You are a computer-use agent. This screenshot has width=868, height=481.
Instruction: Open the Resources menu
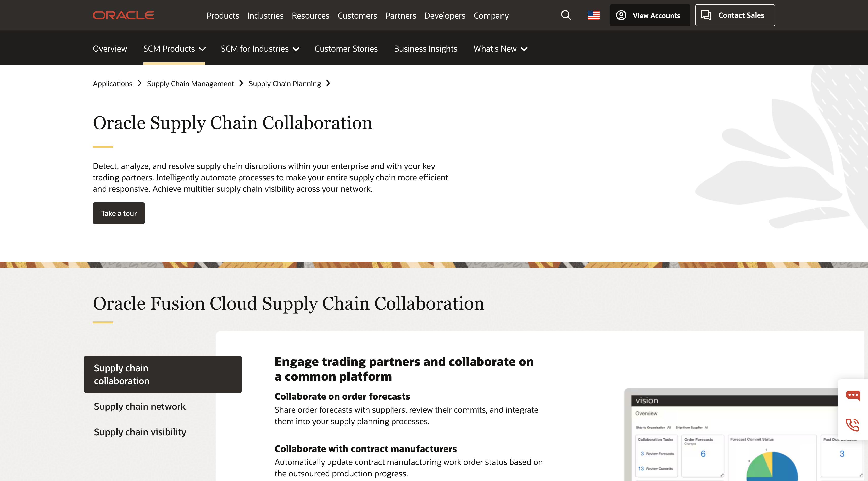pyautogui.click(x=310, y=15)
